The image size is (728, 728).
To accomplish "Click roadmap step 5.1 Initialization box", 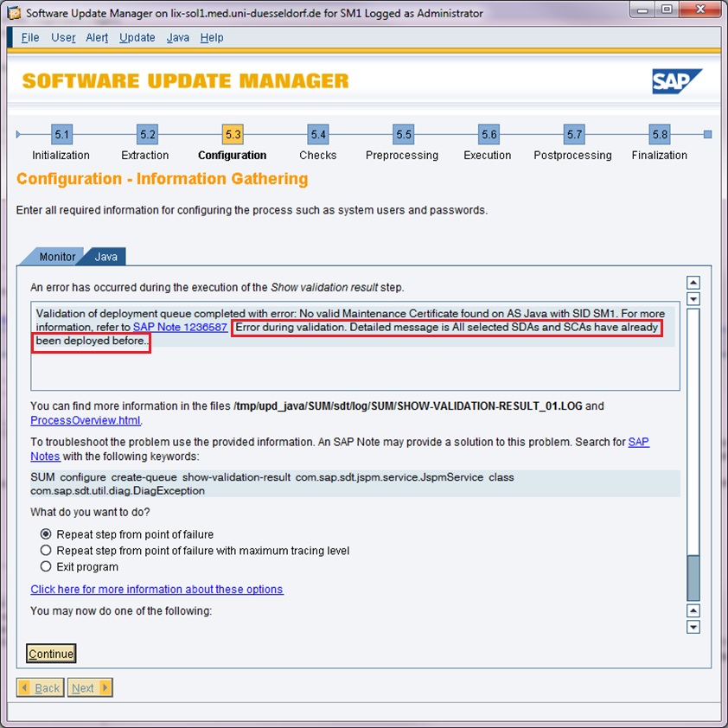I will tap(61, 135).
